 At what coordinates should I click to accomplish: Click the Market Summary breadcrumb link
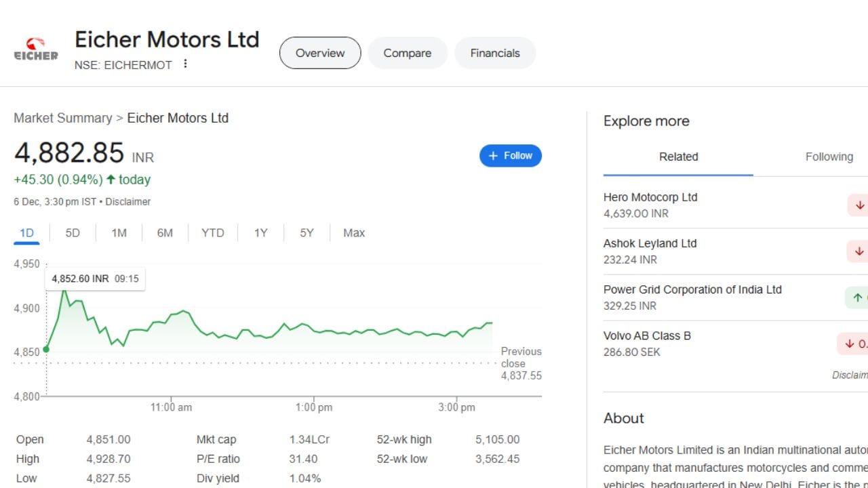pos(62,118)
